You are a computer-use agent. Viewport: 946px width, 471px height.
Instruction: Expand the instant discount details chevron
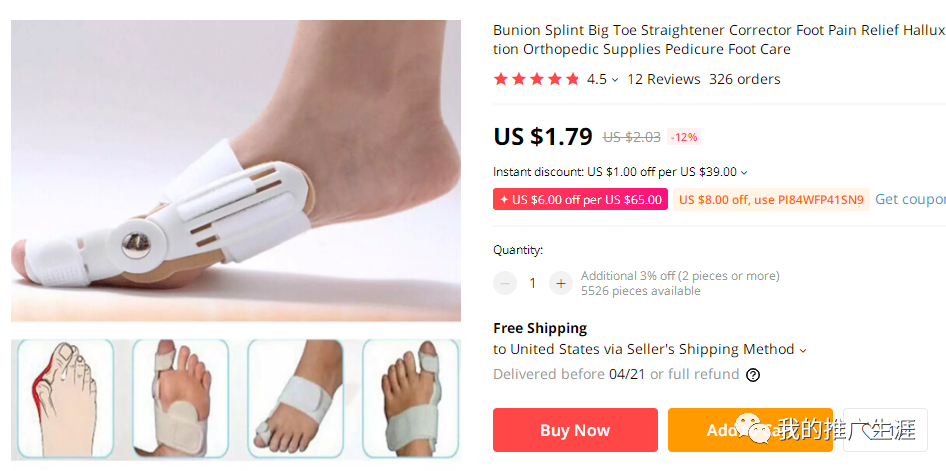[x=744, y=173]
